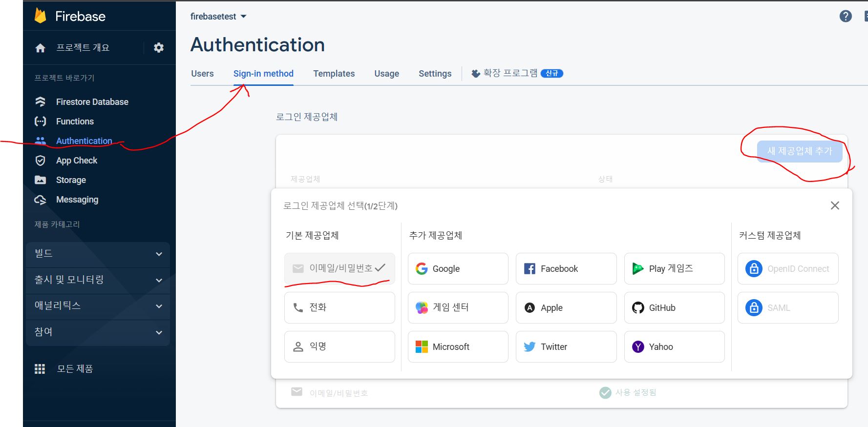Open 모든 제품 in sidebar
Screen dimensions: 868x427
[x=75, y=369]
